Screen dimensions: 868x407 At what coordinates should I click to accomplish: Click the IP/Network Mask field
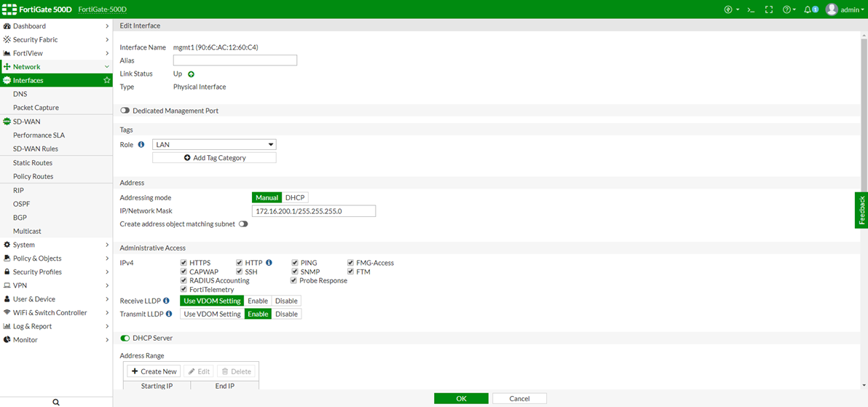[x=314, y=211]
